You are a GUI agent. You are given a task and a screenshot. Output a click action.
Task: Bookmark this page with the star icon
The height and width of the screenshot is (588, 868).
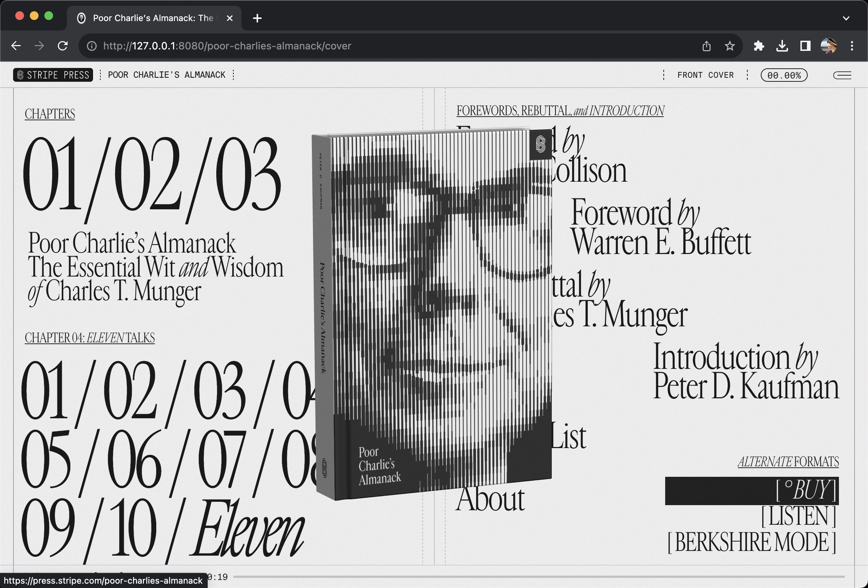coord(730,46)
